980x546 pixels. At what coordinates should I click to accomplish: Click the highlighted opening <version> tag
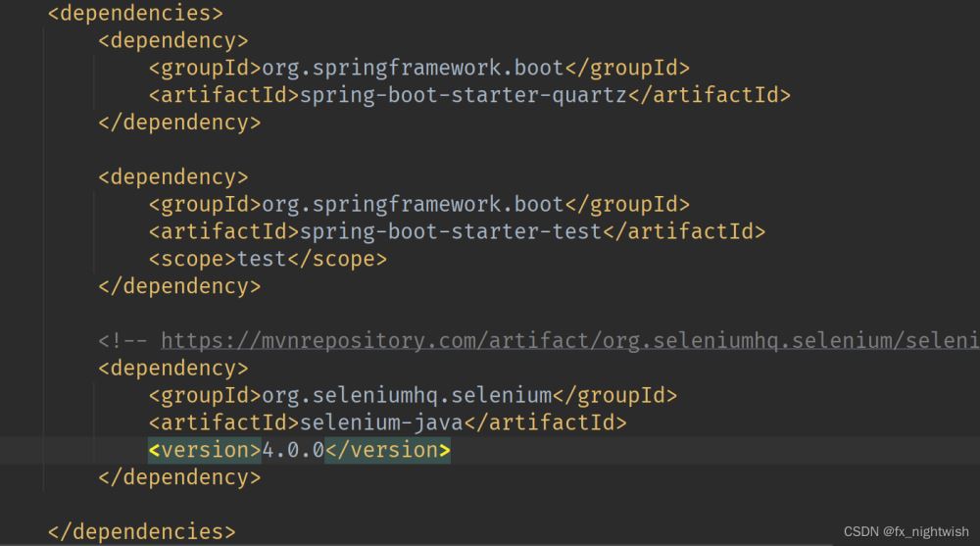205,450
